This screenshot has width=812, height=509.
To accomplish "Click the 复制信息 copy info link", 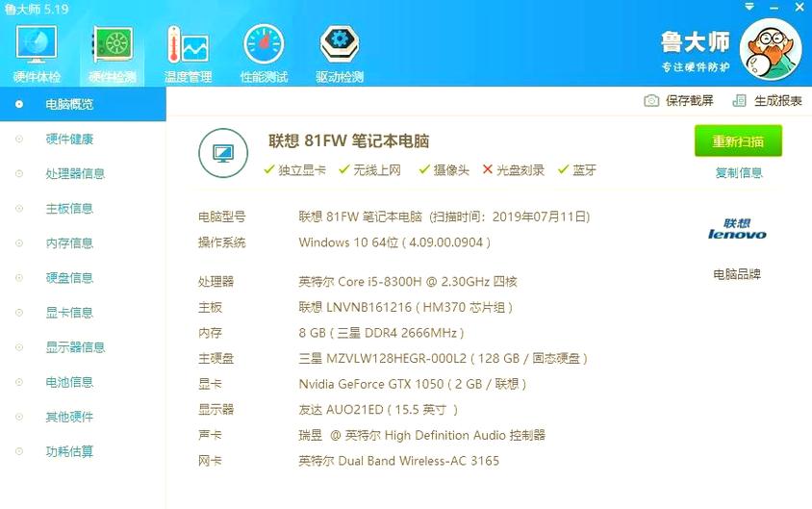I will 738,173.
